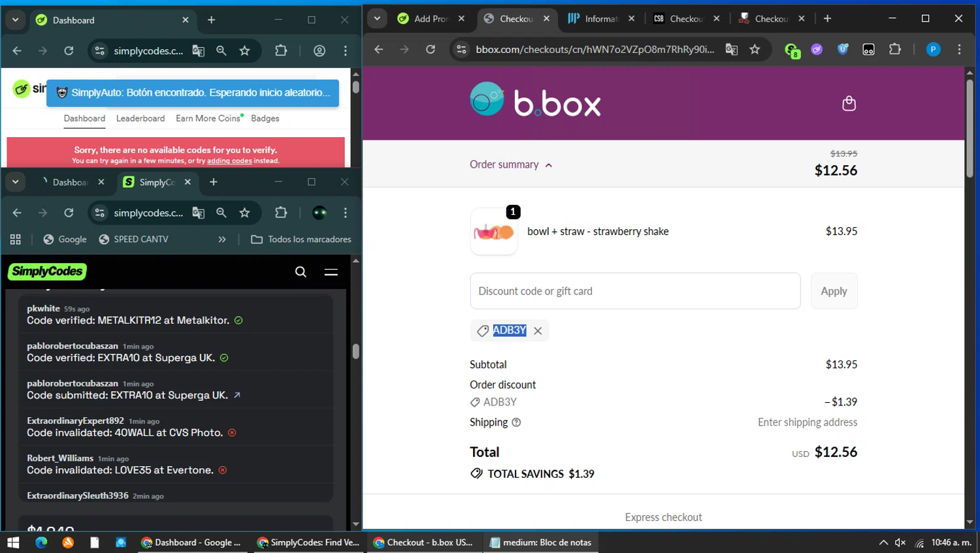The height and width of the screenshot is (553, 980).
Task: Click the adding codes link in red banner
Action: (x=229, y=161)
